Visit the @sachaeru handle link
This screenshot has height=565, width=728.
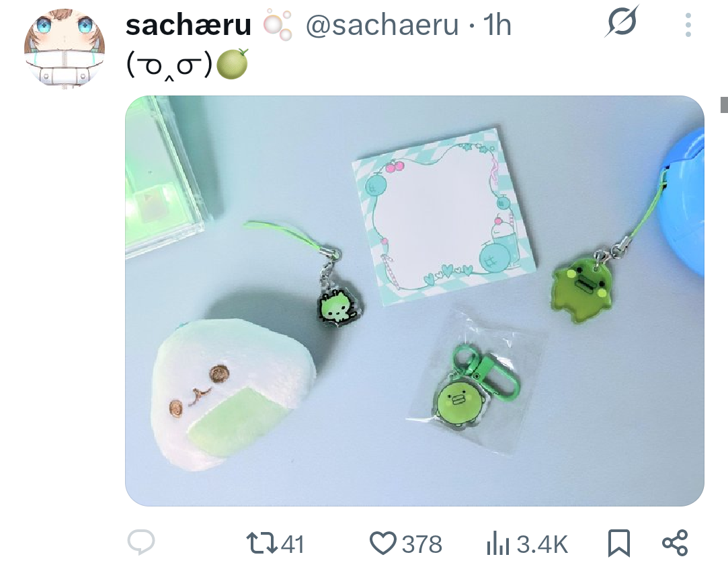click(382, 25)
